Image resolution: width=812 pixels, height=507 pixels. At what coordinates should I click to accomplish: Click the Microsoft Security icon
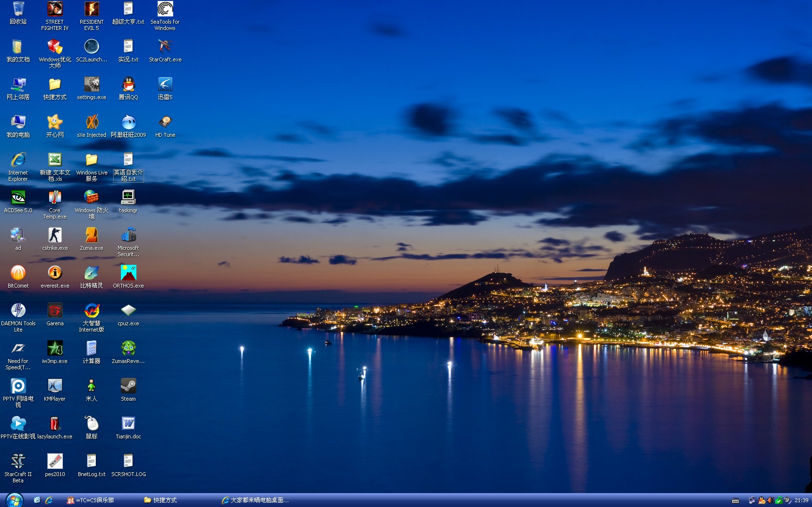(x=128, y=242)
